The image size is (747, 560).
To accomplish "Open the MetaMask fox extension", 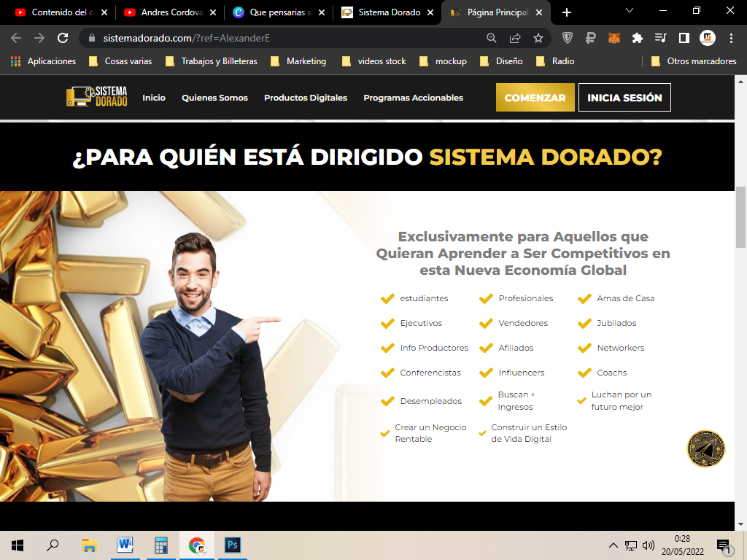I will 614,38.
